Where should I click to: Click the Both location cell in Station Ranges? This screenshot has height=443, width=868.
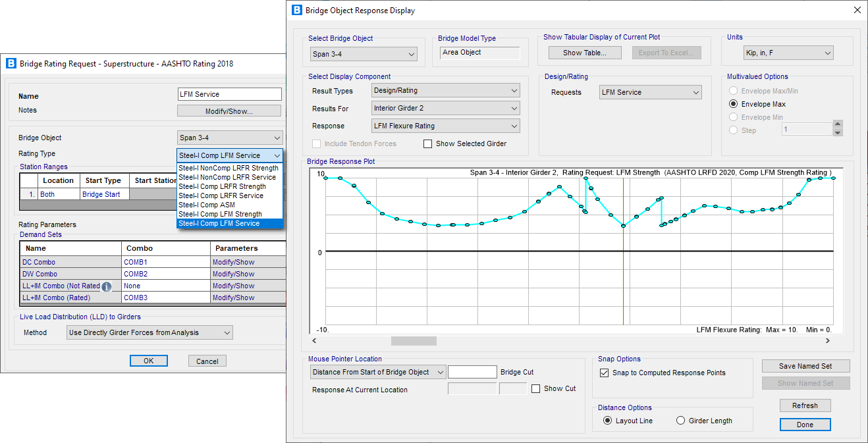coord(59,194)
